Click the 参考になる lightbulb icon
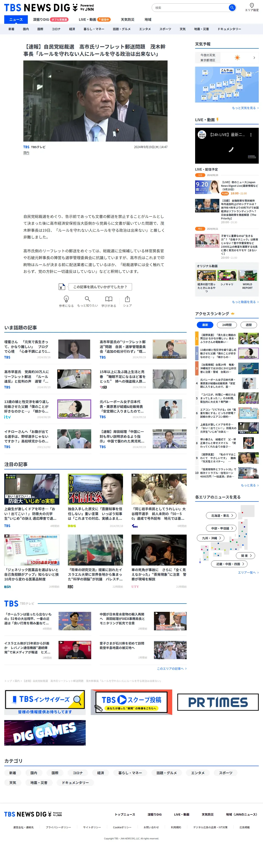263x868 pixels. (66, 299)
